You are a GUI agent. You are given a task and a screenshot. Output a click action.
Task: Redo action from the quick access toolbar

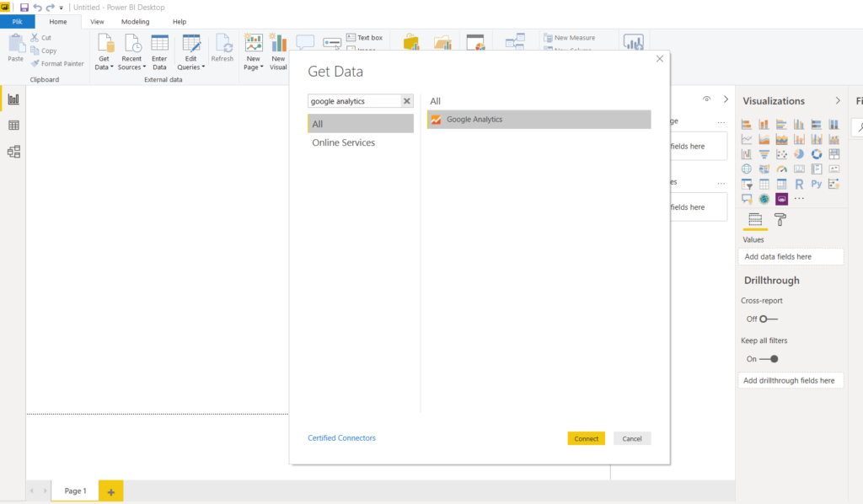[x=50, y=7]
